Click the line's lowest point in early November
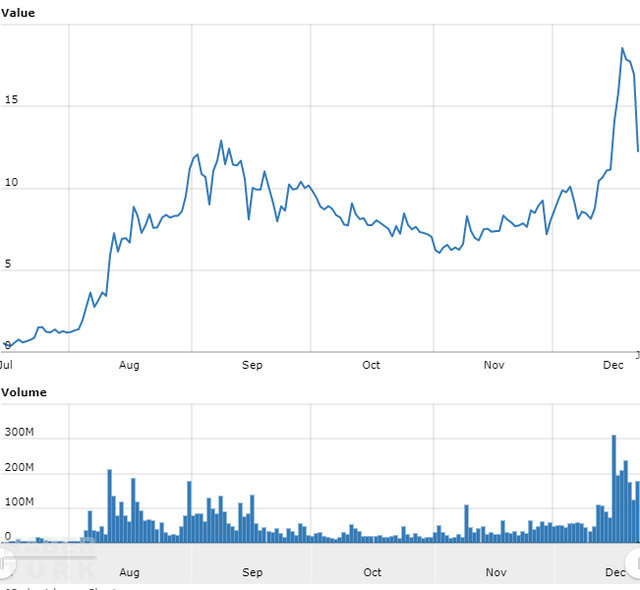 click(x=438, y=253)
